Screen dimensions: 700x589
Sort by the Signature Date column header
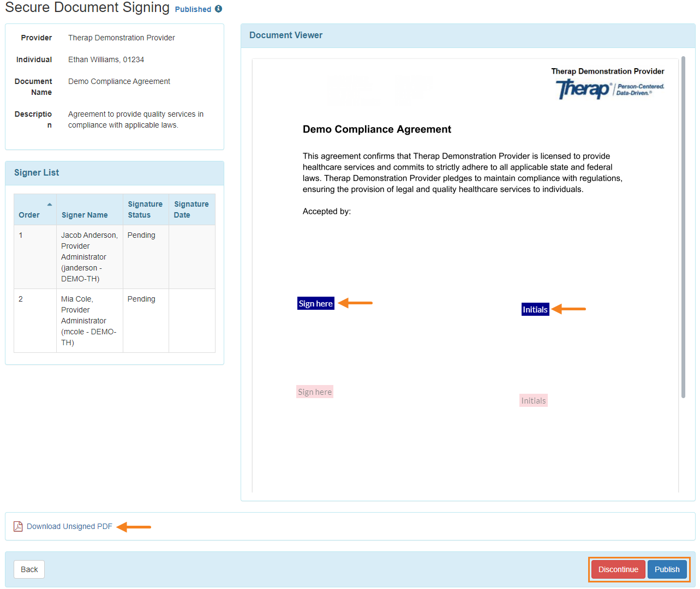192,209
